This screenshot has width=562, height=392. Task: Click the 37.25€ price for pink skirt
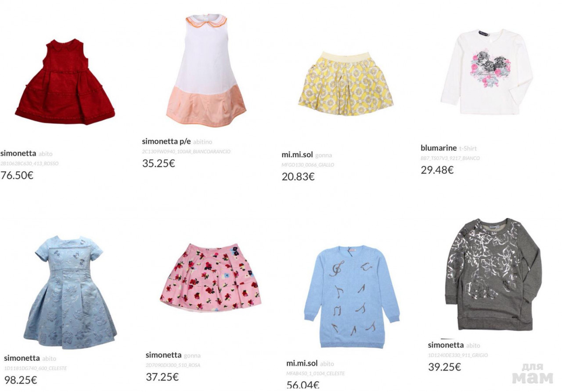pos(162,377)
